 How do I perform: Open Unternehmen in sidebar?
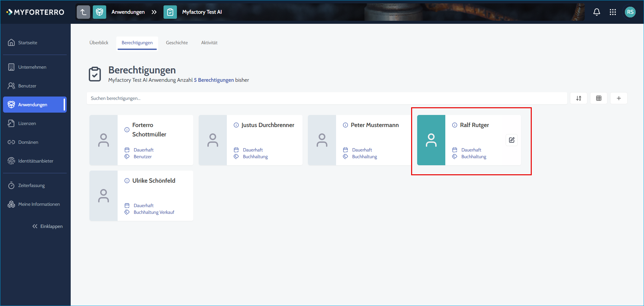click(35, 67)
